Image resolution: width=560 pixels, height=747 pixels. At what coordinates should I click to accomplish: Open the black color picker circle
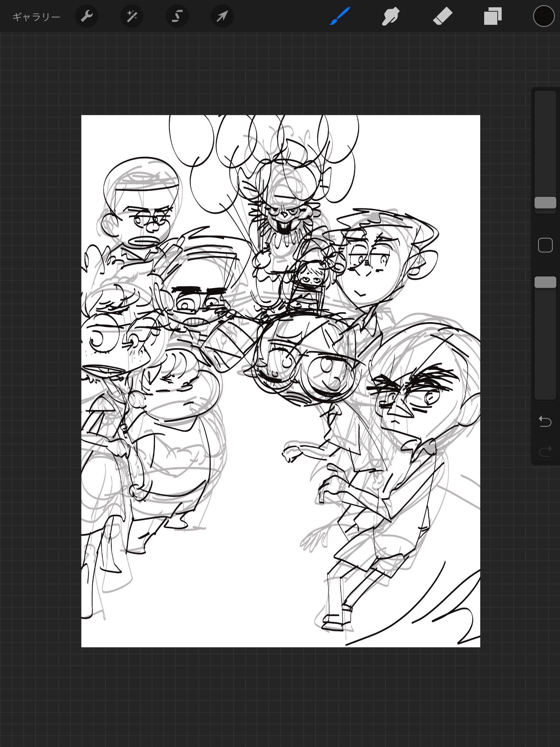pos(544,16)
